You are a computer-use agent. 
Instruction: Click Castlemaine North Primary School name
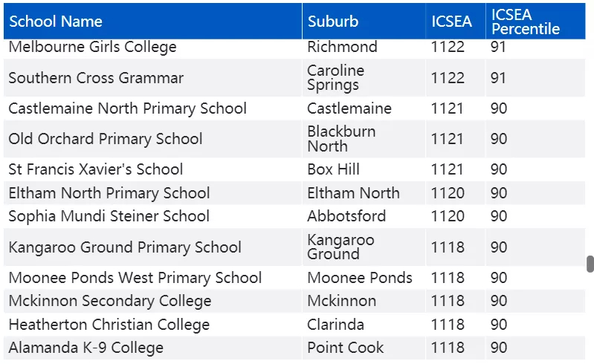[x=128, y=108]
